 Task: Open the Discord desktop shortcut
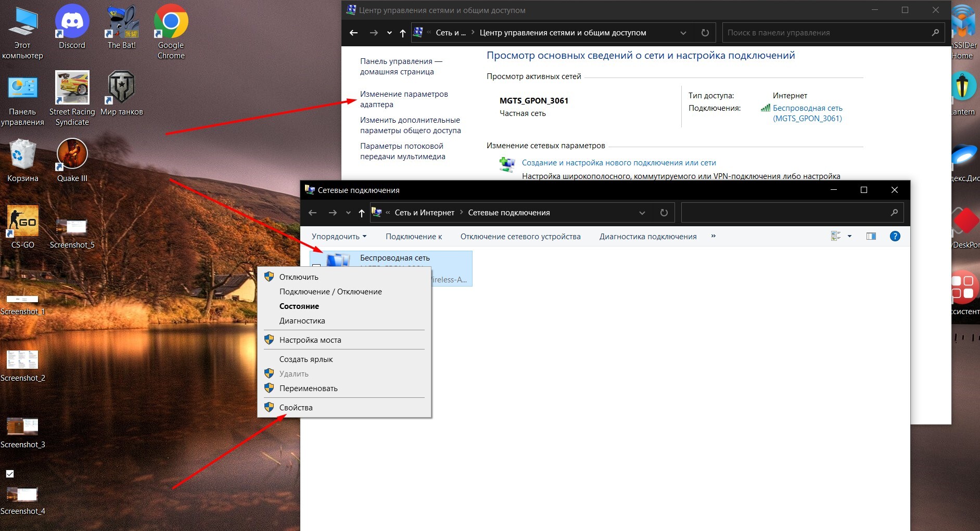72,26
